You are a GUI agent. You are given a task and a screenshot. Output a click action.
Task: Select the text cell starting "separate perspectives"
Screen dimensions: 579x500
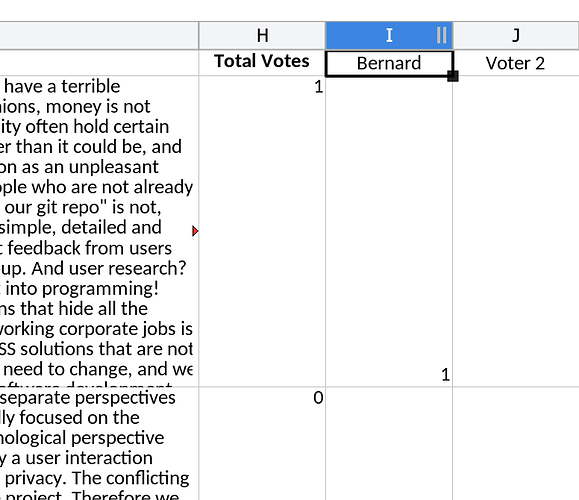[99, 444]
